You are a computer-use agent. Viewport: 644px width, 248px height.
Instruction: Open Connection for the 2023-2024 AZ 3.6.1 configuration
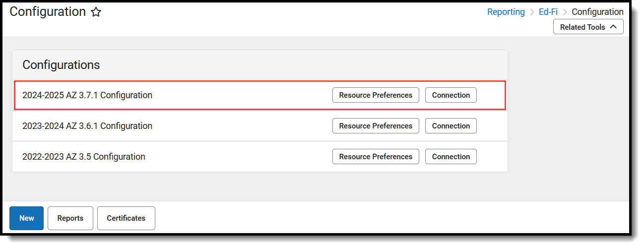451,126
